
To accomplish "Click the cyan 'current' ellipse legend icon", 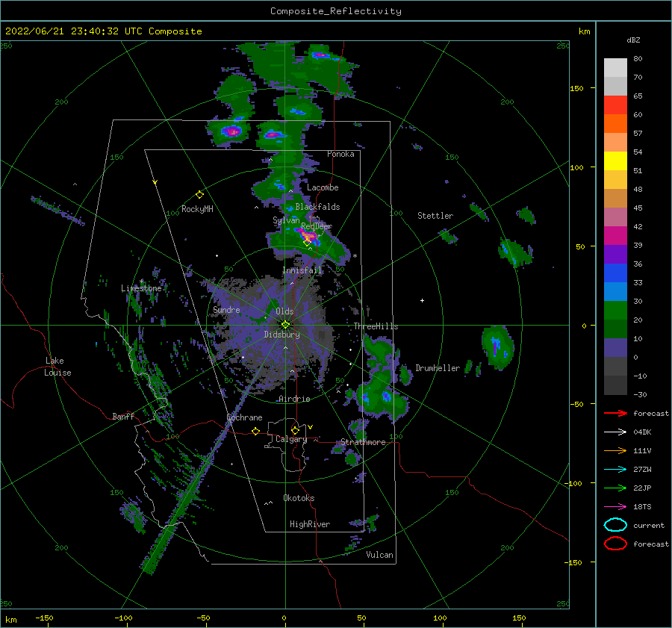I will [615, 525].
